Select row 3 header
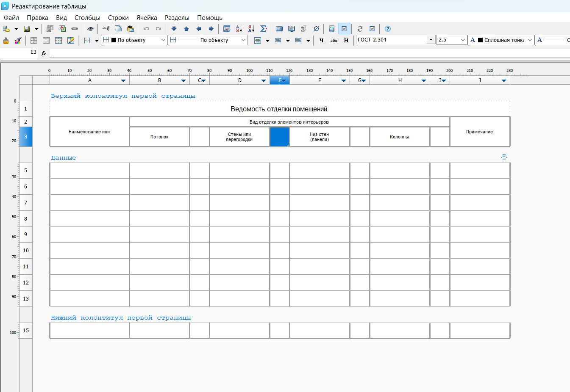 click(x=25, y=137)
